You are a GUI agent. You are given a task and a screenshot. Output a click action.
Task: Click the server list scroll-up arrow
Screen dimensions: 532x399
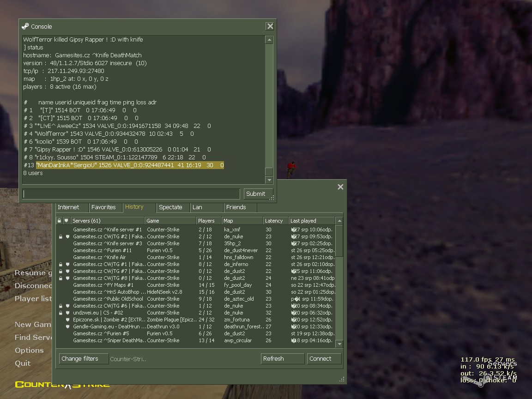pyautogui.click(x=339, y=221)
